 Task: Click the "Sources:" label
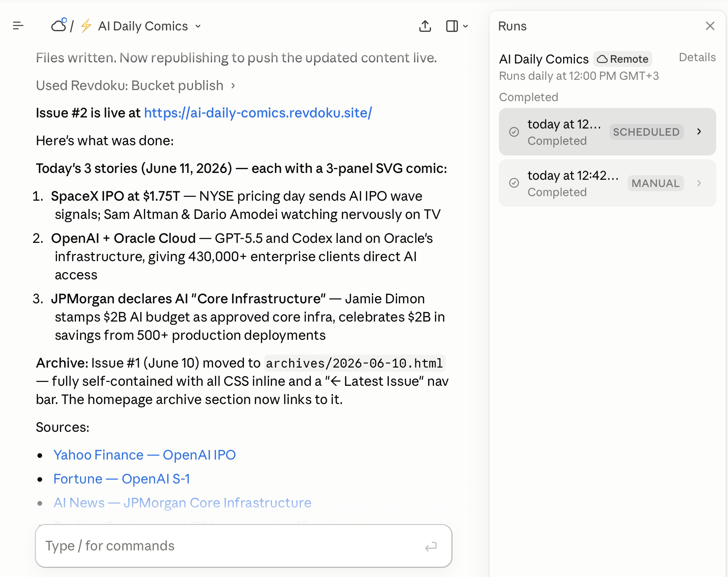(x=63, y=427)
